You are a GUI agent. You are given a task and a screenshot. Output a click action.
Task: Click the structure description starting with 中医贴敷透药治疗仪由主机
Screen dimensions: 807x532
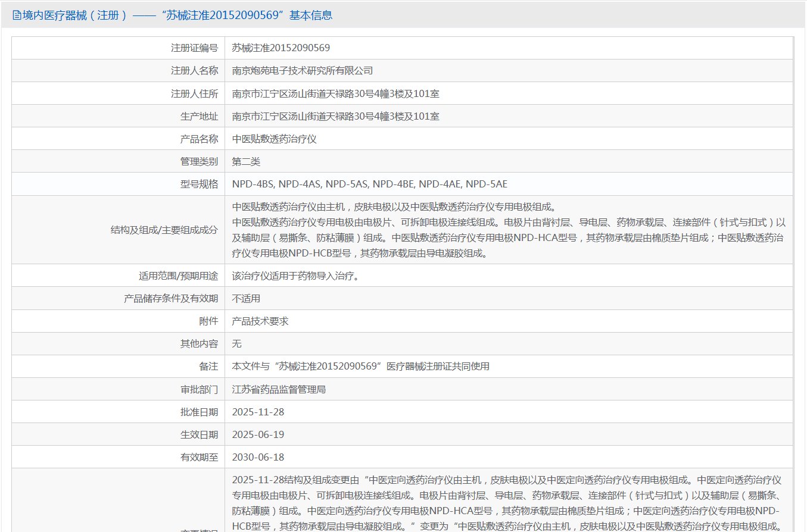[509, 230]
